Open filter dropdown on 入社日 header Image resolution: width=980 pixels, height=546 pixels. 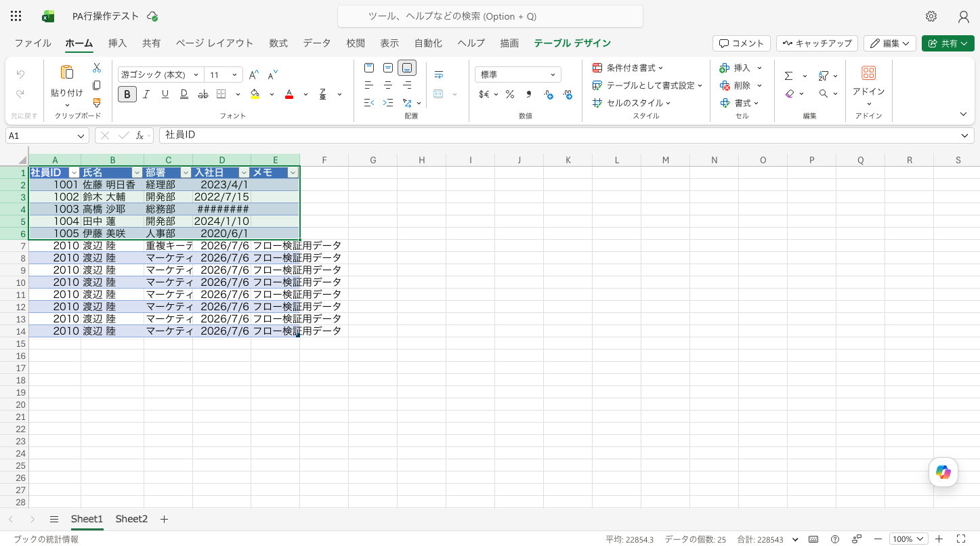coord(244,173)
